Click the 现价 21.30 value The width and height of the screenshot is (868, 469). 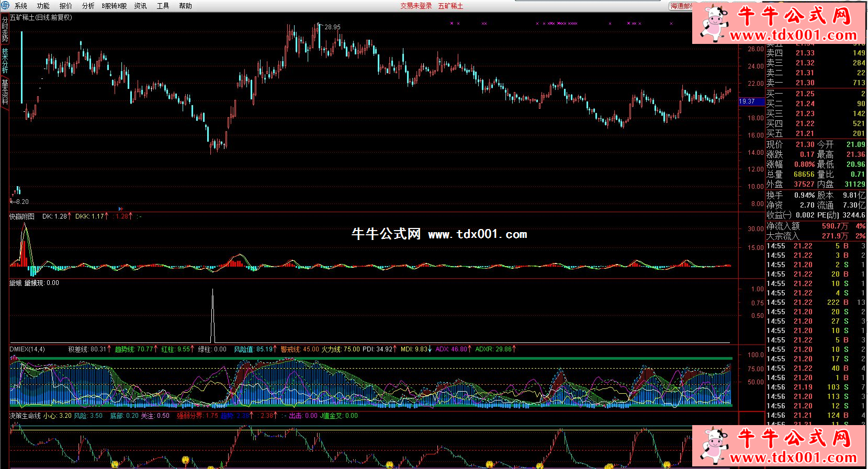(805, 144)
